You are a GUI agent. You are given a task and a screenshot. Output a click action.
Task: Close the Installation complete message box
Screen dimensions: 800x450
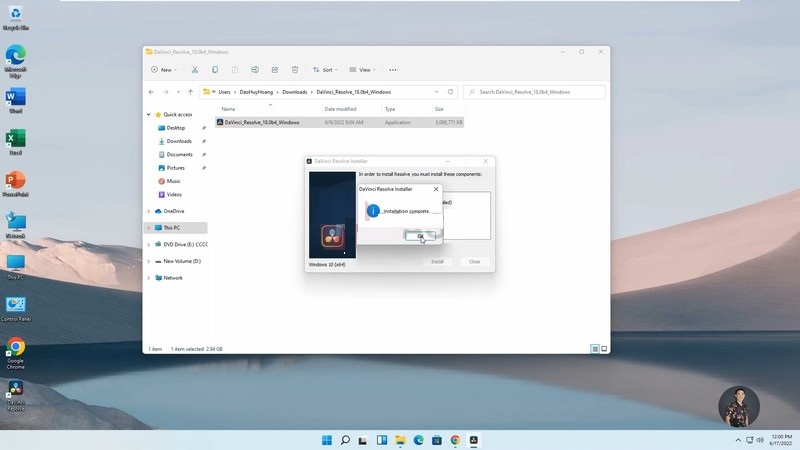click(x=436, y=189)
